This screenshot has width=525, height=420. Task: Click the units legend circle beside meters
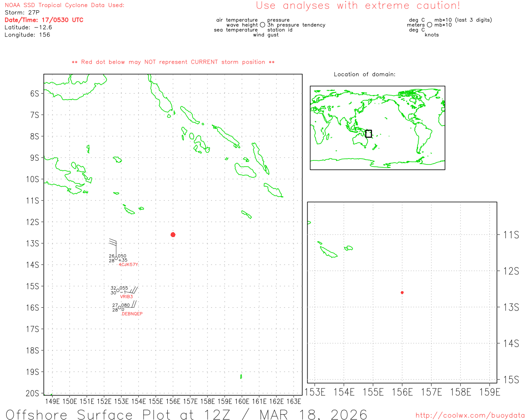tap(429, 25)
